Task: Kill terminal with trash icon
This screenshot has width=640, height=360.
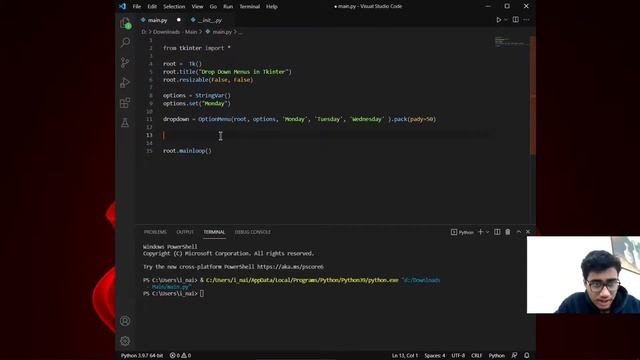Action: 508,232
